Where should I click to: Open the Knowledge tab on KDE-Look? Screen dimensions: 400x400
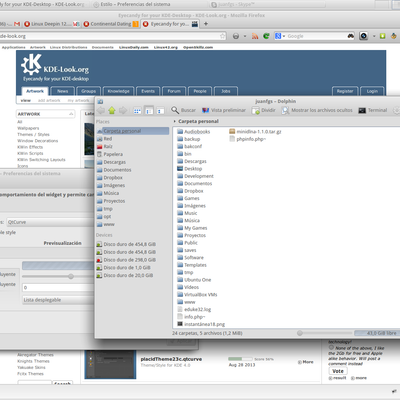(118, 91)
